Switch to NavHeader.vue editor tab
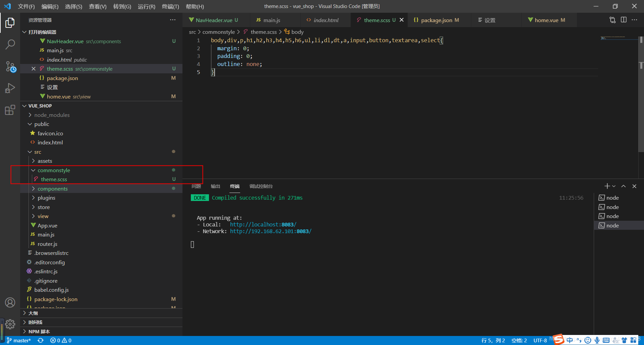 point(216,20)
